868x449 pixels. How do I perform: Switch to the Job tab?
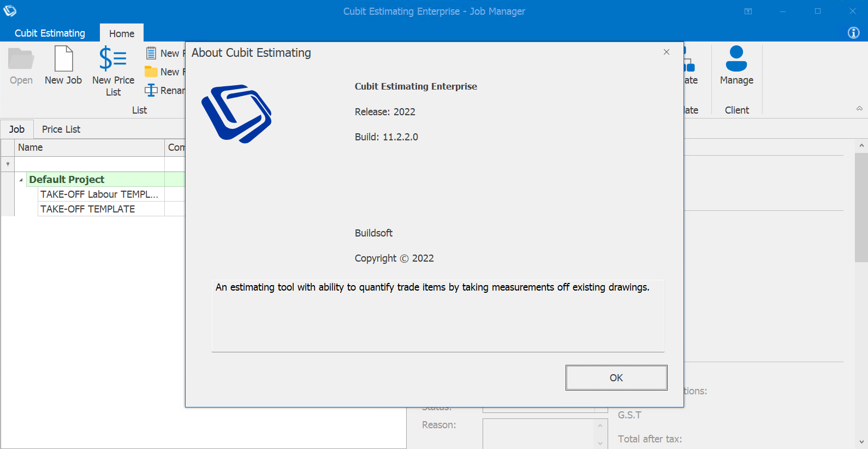(x=17, y=129)
